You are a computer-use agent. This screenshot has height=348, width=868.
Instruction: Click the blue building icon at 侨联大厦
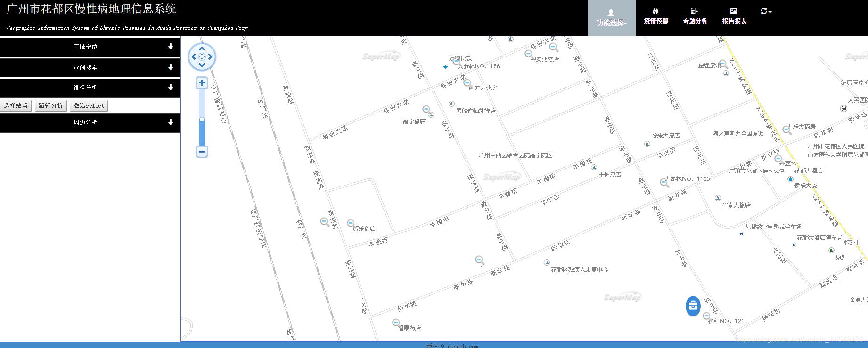[790, 179]
